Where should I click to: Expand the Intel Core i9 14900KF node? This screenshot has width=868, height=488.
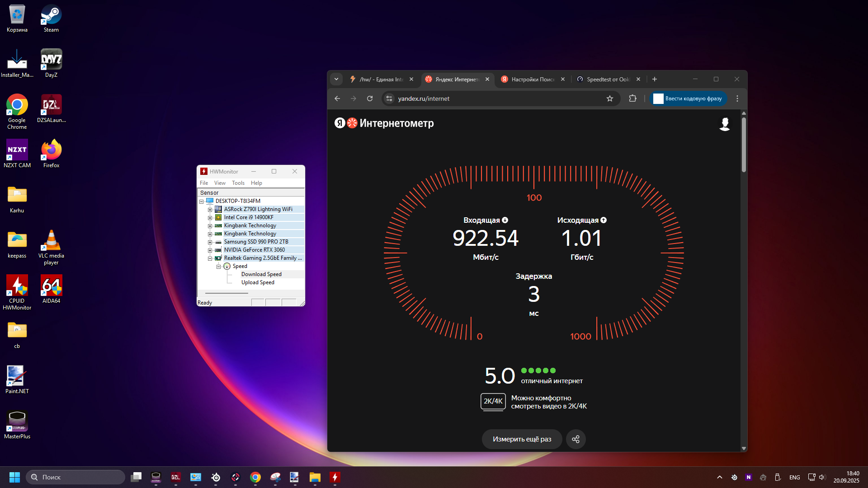210,218
